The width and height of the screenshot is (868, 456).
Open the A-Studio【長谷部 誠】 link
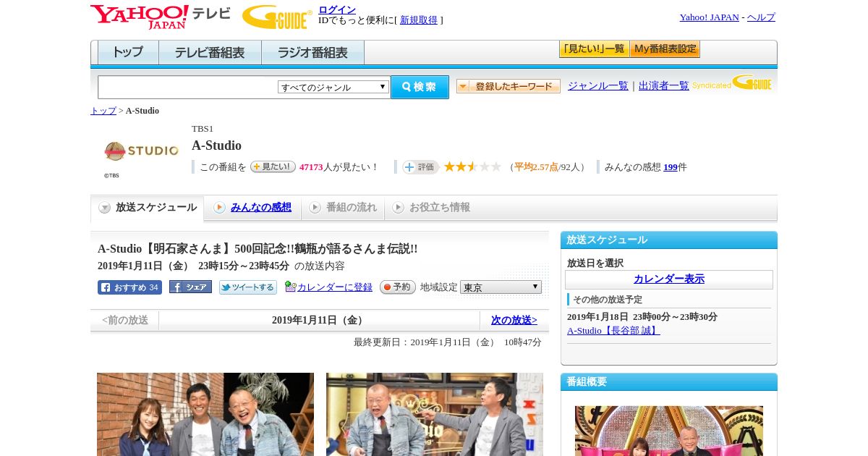click(x=613, y=331)
